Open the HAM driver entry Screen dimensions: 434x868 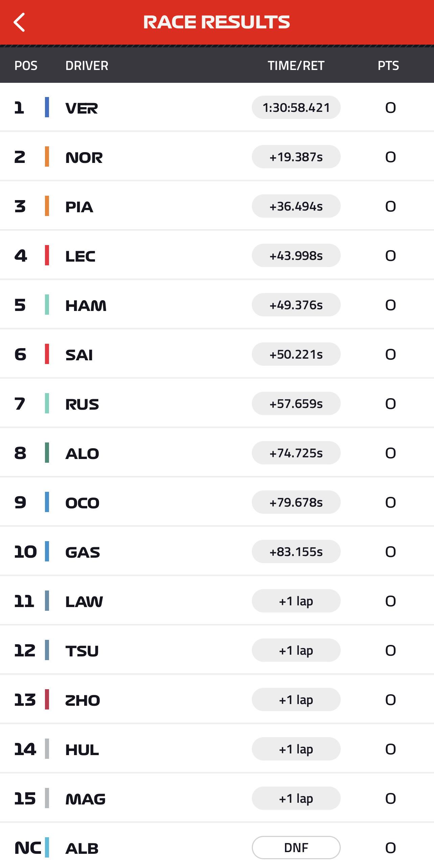pyautogui.click(x=86, y=305)
